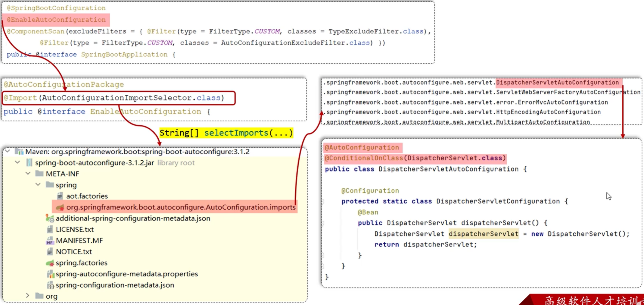Click the aot.factories file icon
644x305 pixels.
coord(60,196)
